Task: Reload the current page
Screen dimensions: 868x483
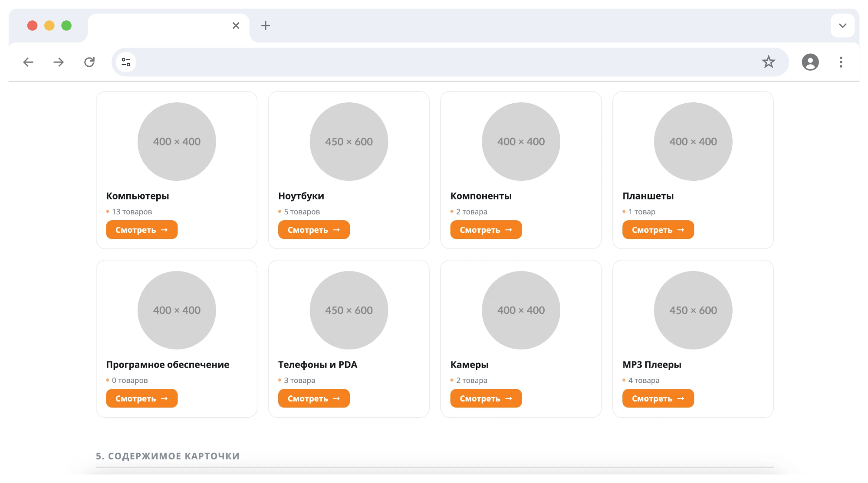Action: [89, 62]
